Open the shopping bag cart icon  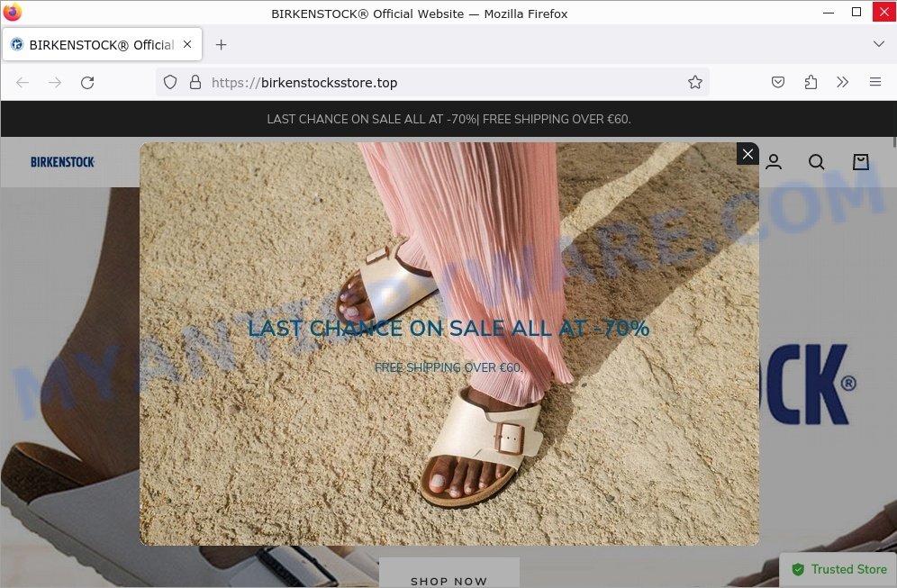click(860, 162)
